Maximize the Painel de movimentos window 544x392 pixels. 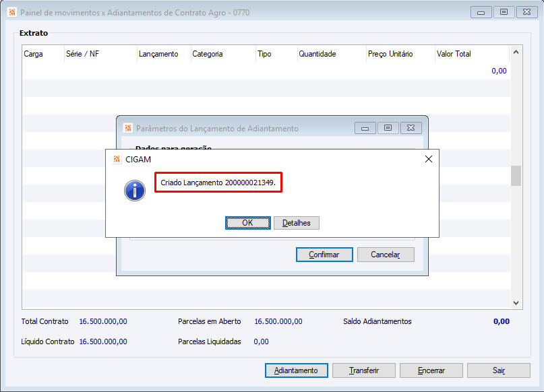pyautogui.click(x=504, y=12)
